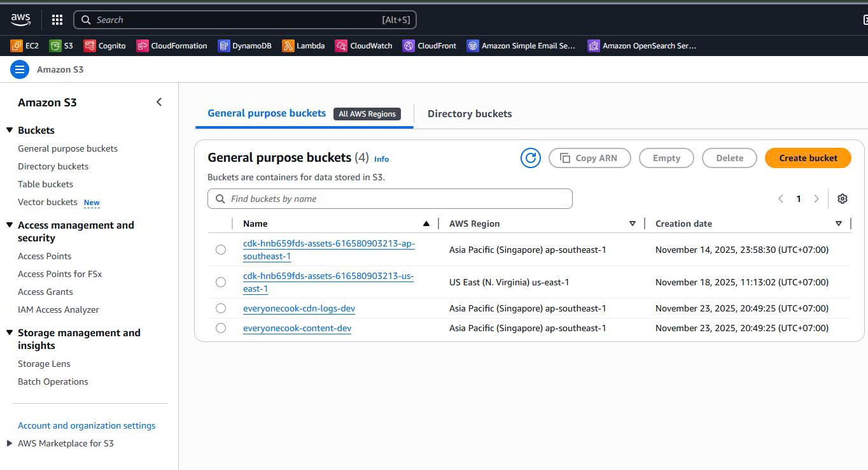Image resolution: width=868 pixels, height=470 pixels.
Task: Open the cdk assets ap-southeast-1 bucket link
Action: (x=329, y=250)
